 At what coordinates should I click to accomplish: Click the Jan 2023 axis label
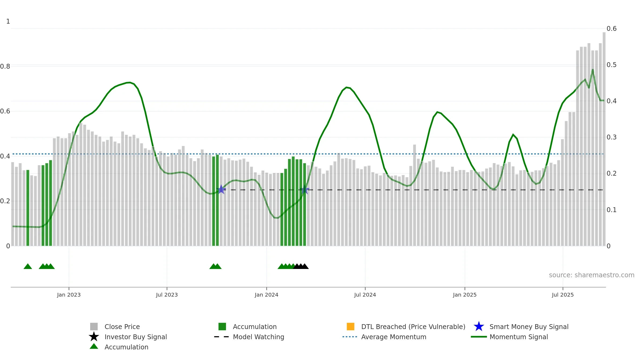pyautogui.click(x=69, y=295)
